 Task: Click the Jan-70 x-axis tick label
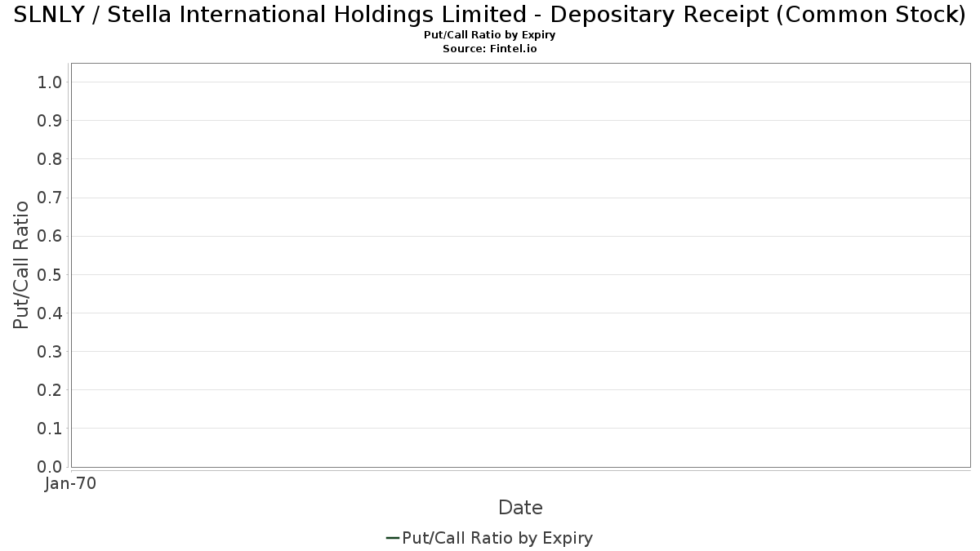point(70,484)
